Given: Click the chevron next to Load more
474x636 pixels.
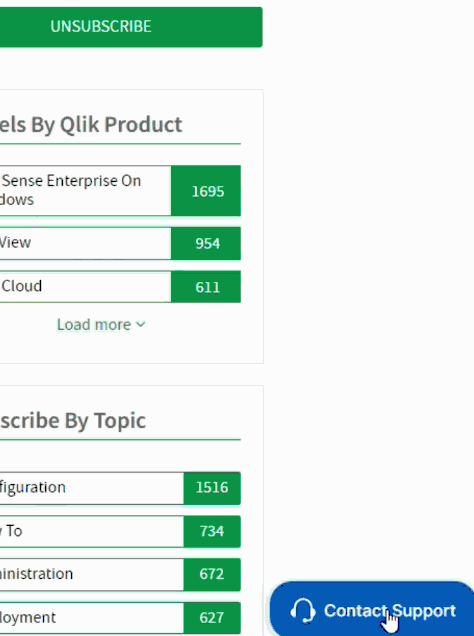Looking at the screenshot, I should [x=141, y=324].
